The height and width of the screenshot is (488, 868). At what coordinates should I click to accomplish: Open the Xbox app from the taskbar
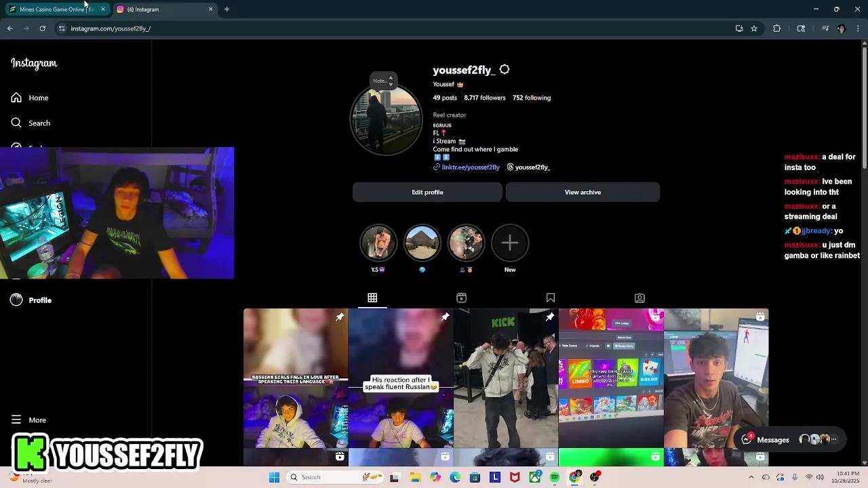[535, 478]
